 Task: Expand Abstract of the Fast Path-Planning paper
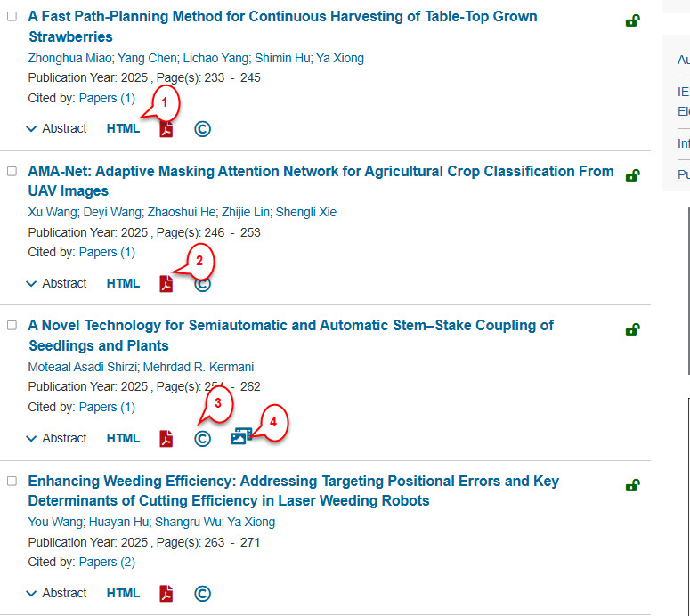tap(56, 129)
